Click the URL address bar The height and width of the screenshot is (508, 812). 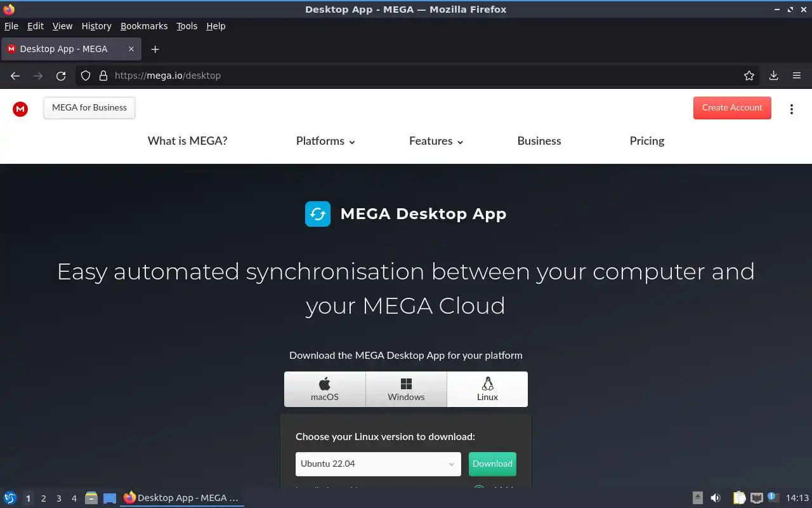[x=419, y=76]
